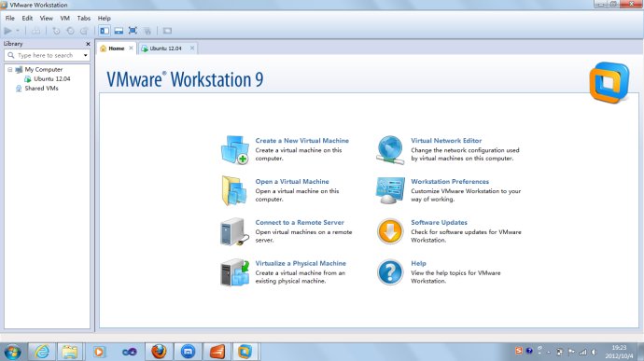
Task: Open the media player taskbar icon
Action: (x=99, y=352)
